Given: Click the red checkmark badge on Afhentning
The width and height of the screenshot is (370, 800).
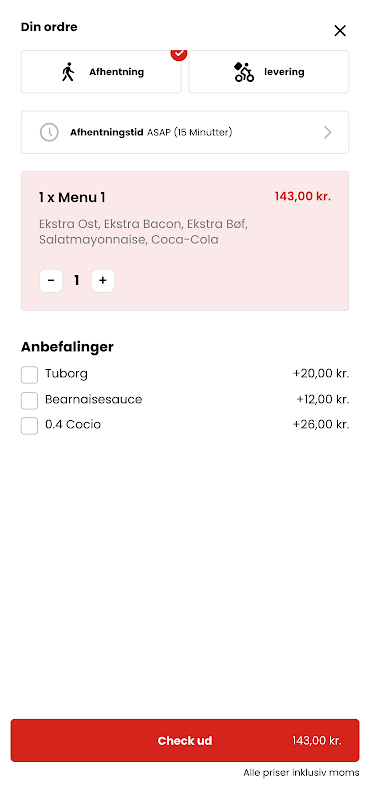Looking at the screenshot, I should tap(179, 53).
